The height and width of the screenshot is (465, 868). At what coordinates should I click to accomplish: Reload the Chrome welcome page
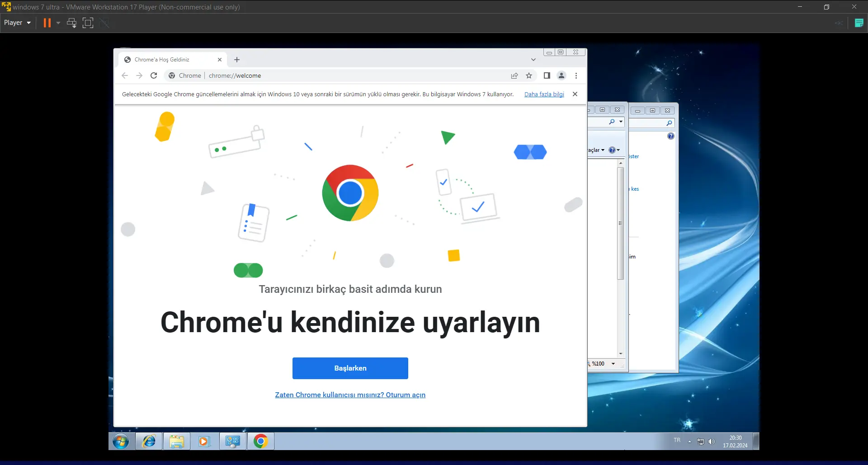154,75
